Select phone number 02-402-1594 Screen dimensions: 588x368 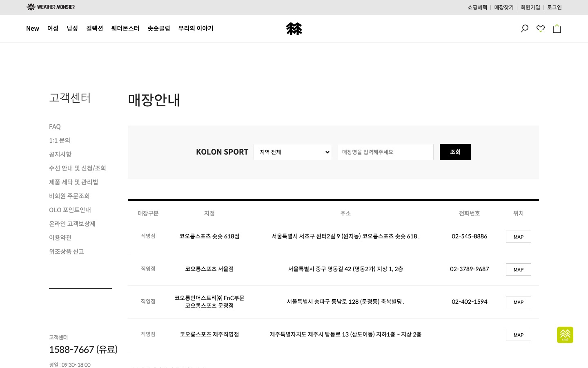tap(470, 302)
